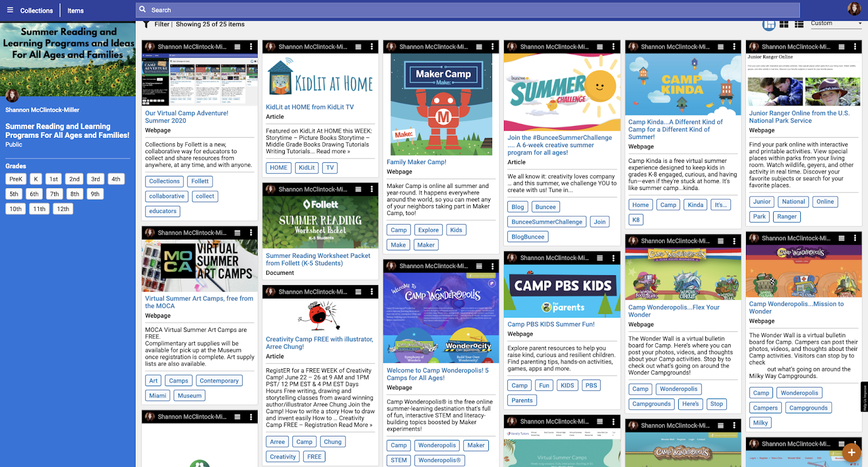Toggle the 7th grade filter
Screen dimensions: 868x467
tap(54, 194)
